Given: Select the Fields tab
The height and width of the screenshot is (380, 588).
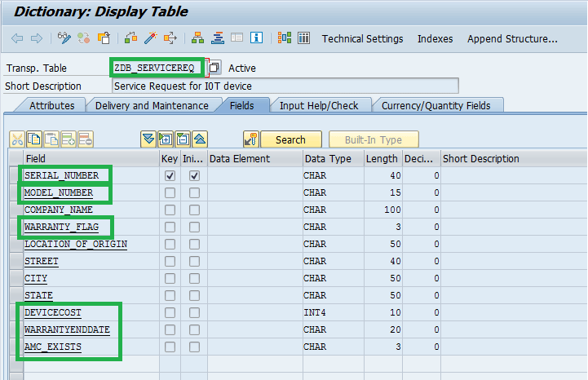Looking at the screenshot, I should coord(242,105).
